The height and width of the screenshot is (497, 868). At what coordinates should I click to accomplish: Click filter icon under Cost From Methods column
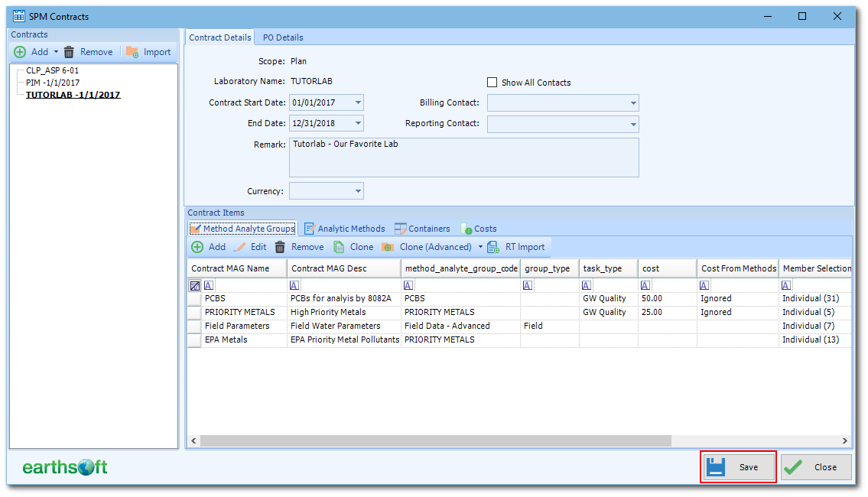pyautogui.click(x=704, y=285)
